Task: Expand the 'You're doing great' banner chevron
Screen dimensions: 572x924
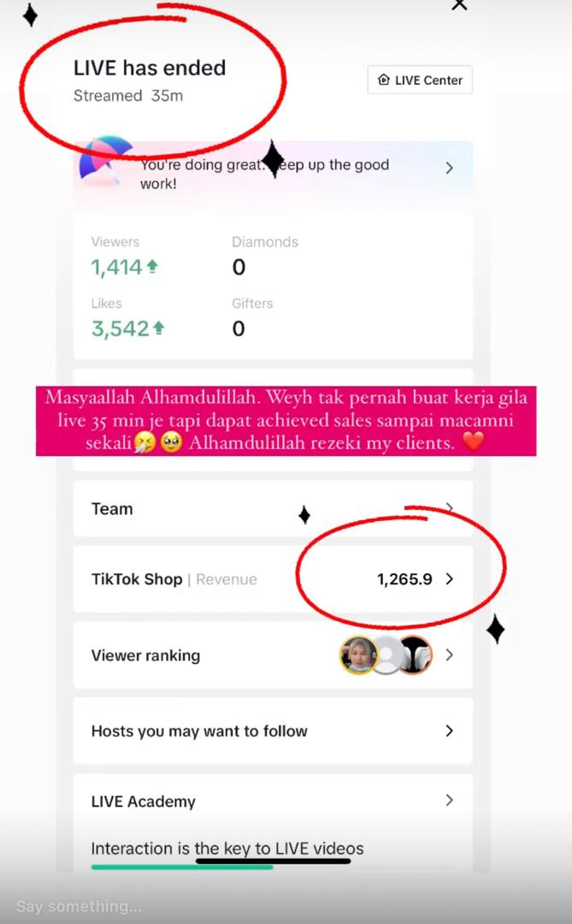Action: coord(449,168)
